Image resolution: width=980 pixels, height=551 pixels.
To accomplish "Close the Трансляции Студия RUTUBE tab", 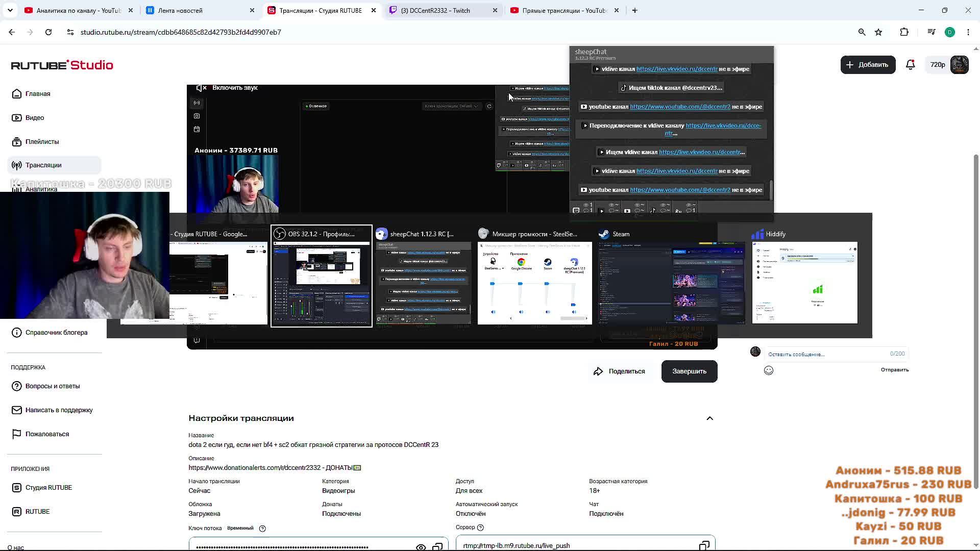I will click(374, 10).
